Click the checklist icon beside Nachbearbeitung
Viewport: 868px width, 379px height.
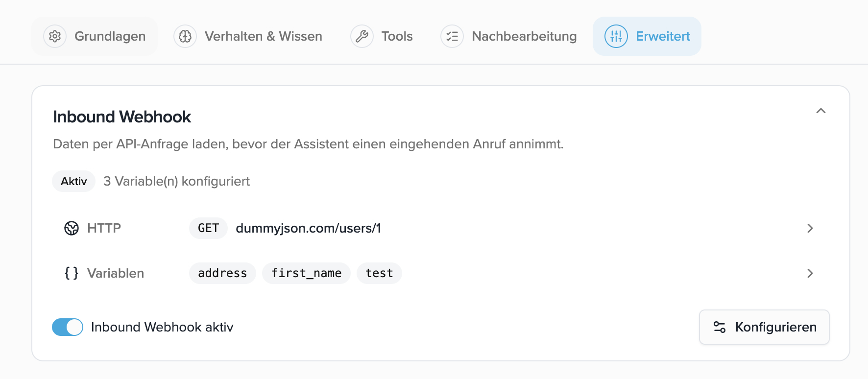(452, 36)
